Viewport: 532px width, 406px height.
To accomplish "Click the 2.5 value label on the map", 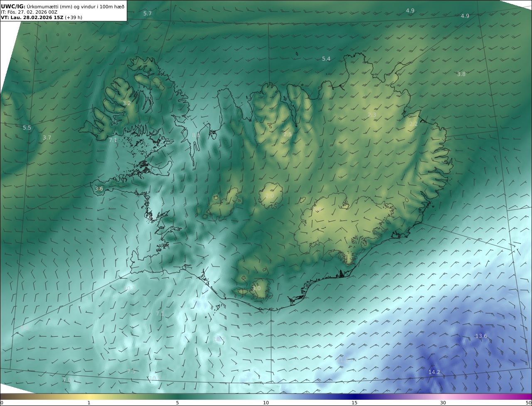I will pos(288,135).
